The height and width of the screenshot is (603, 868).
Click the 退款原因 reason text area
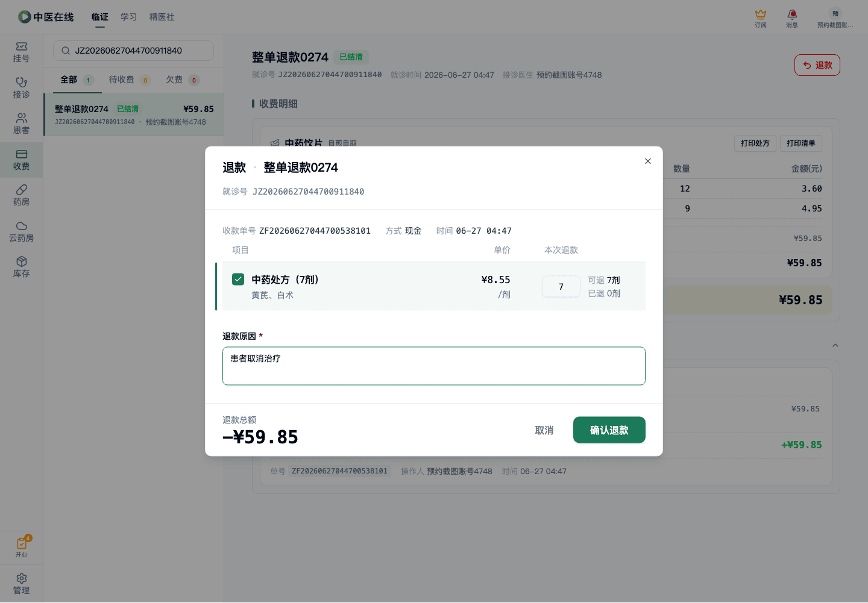click(x=434, y=366)
